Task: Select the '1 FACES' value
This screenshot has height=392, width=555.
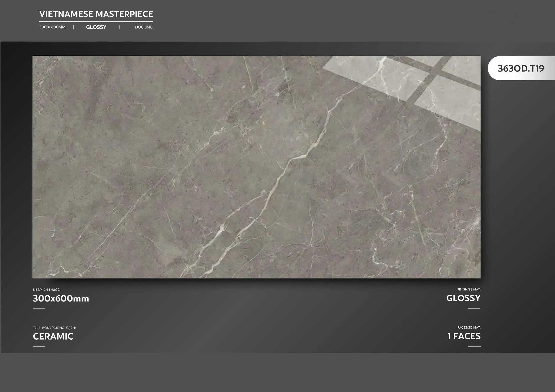Action: pos(464,336)
